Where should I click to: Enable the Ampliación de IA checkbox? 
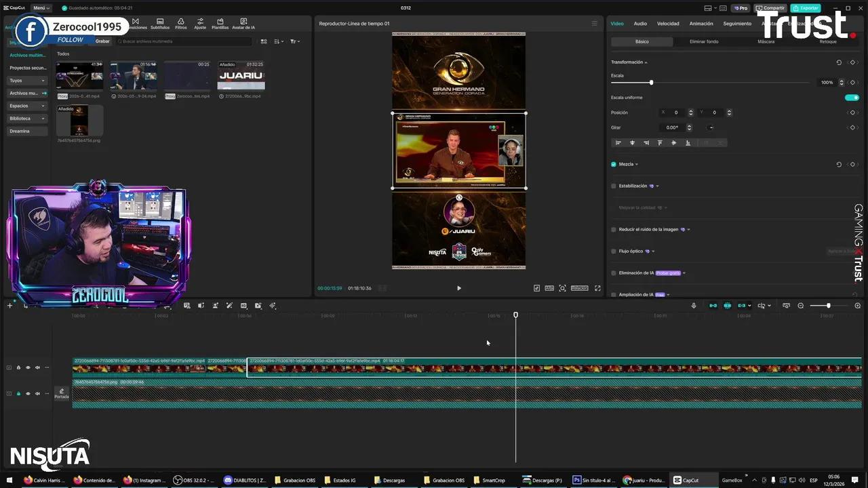614,294
